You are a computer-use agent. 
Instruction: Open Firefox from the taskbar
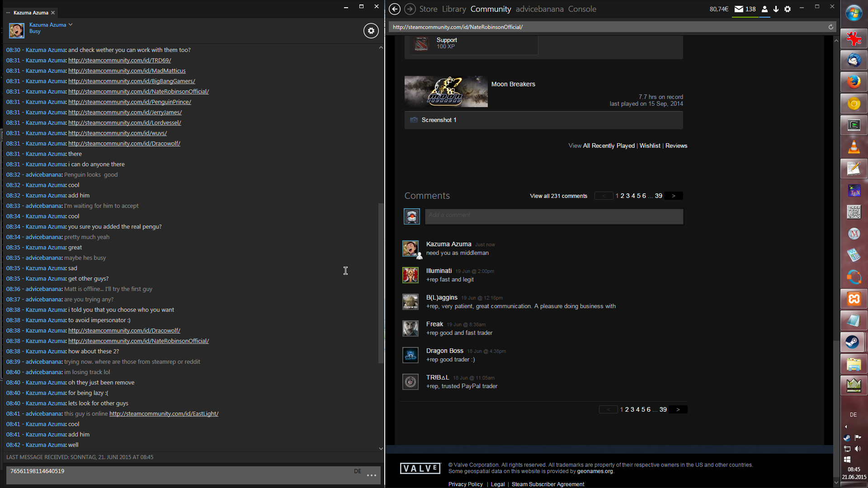click(854, 82)
